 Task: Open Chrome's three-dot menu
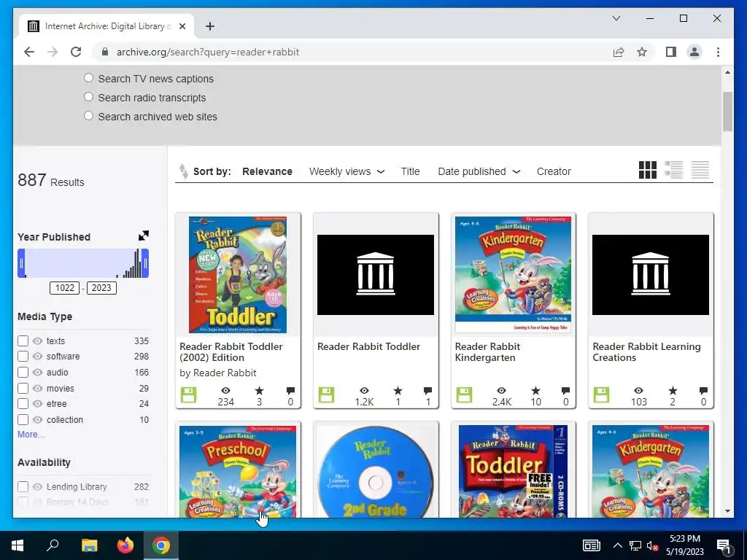click(x=718, y=52)
